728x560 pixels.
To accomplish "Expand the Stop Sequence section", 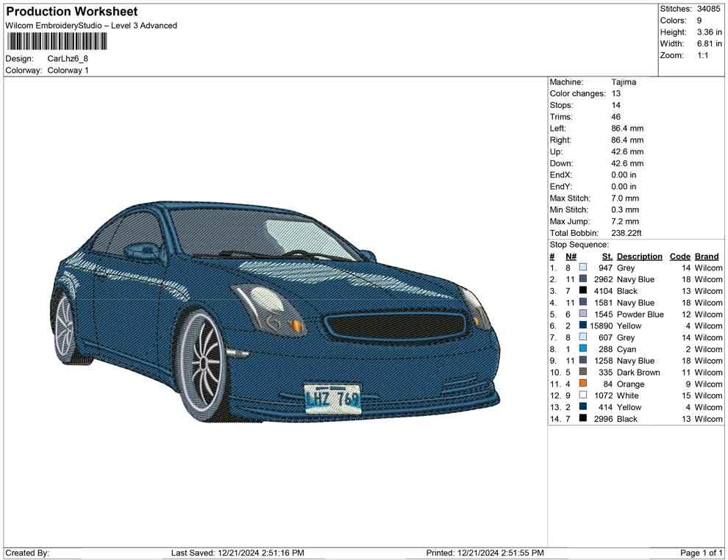I will point(580,244).
